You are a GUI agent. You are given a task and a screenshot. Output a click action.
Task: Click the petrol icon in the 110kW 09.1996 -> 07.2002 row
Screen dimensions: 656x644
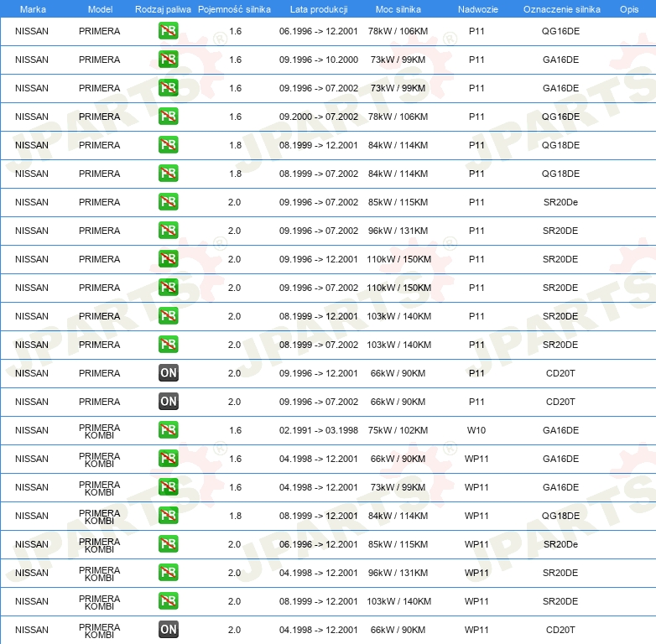pos(168,288)
